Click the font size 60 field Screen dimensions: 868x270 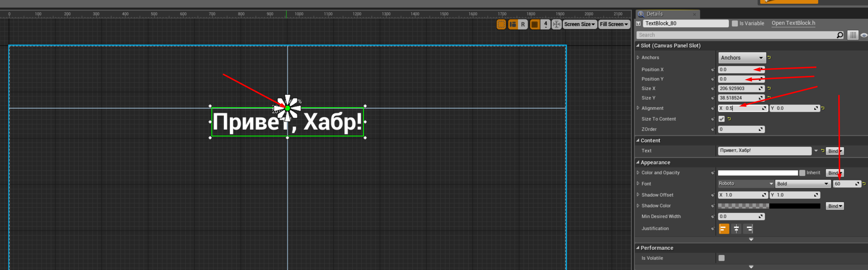[x=847, y=184]
